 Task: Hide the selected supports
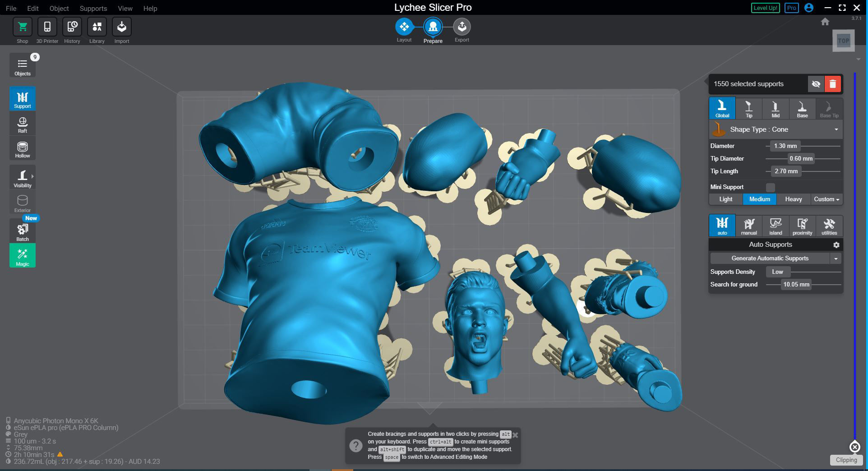click(816, 84)
